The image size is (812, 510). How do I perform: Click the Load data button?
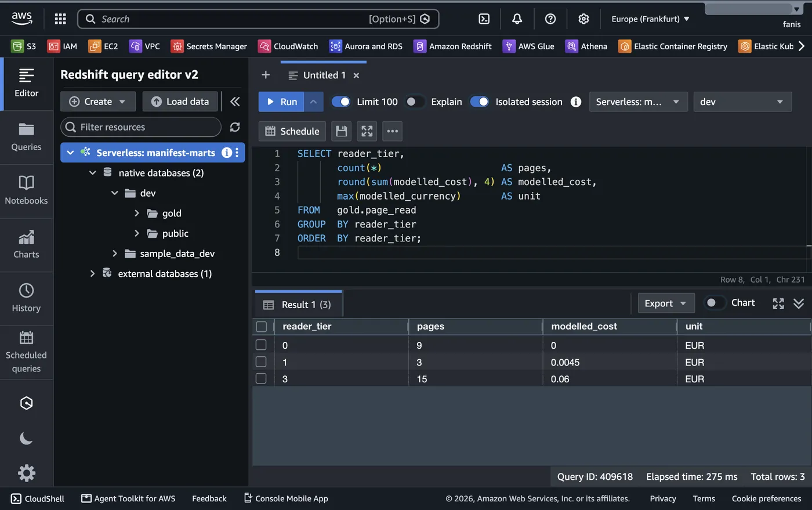[x=180, y=102]
